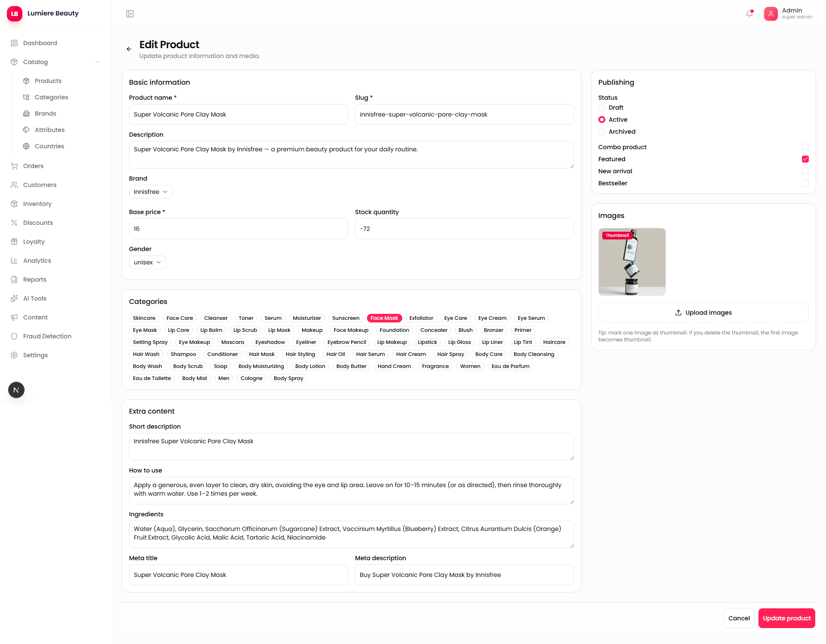Open the Innisfree brand dropdown
This screenshot has width=826, height=644.
pos(151,192)
